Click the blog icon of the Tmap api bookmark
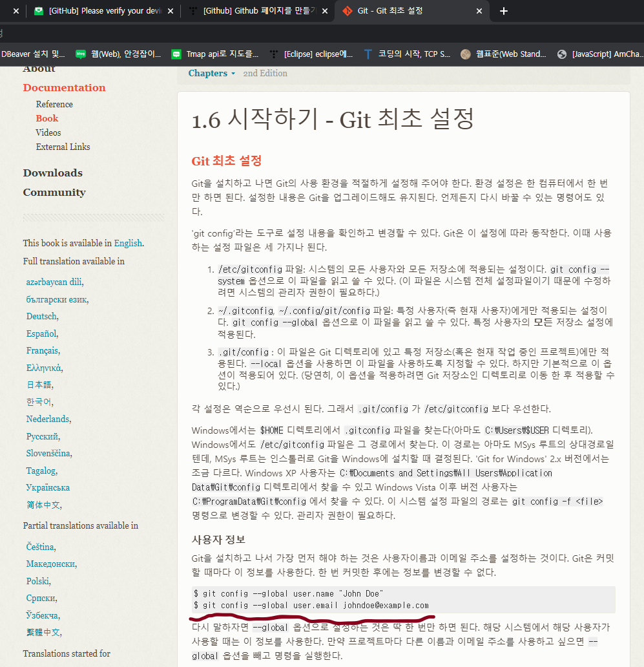The height and width of the screenshot is (667, 644). 176,54
